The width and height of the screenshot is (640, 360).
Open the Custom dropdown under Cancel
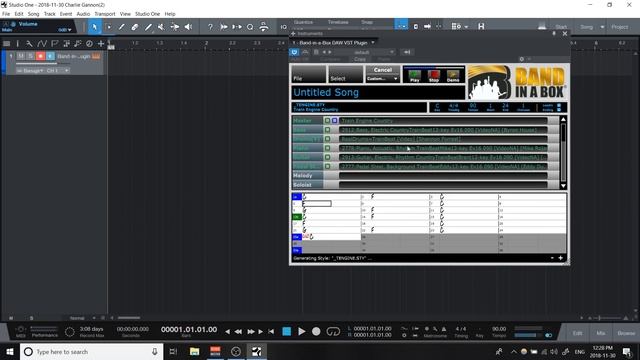pos(382,79)
